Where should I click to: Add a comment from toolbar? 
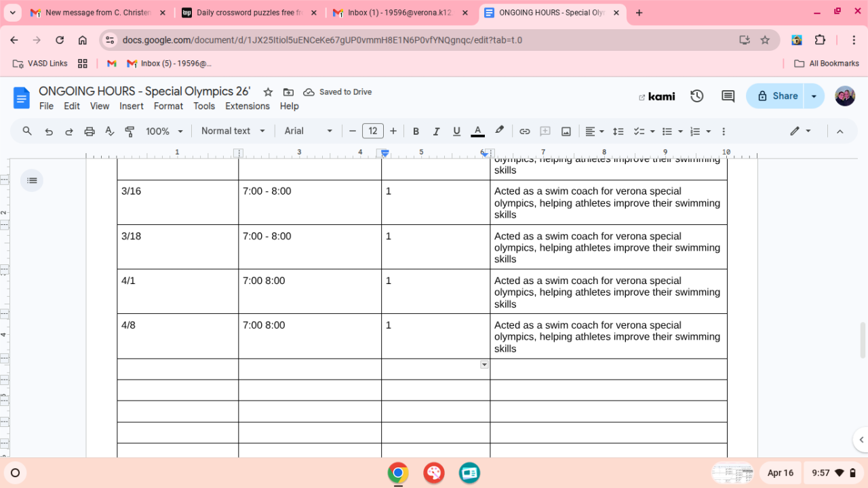tap(545, 131)
